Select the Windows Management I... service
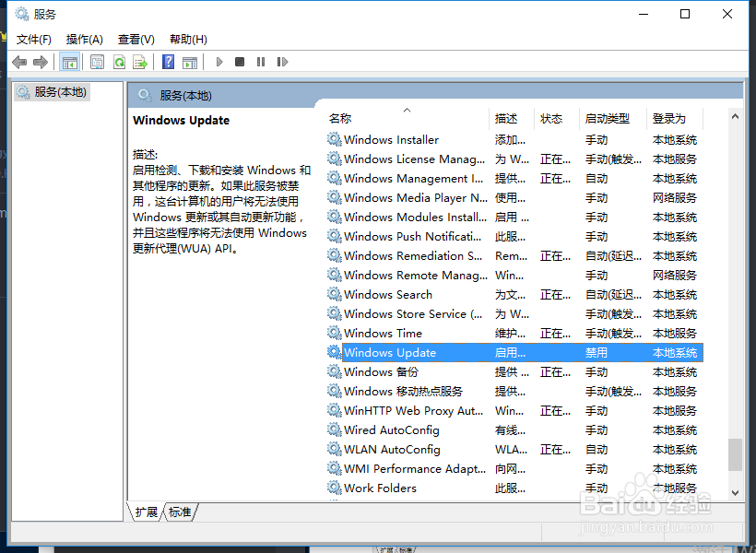Screen dimensions: 756x553 pos(514,178)
